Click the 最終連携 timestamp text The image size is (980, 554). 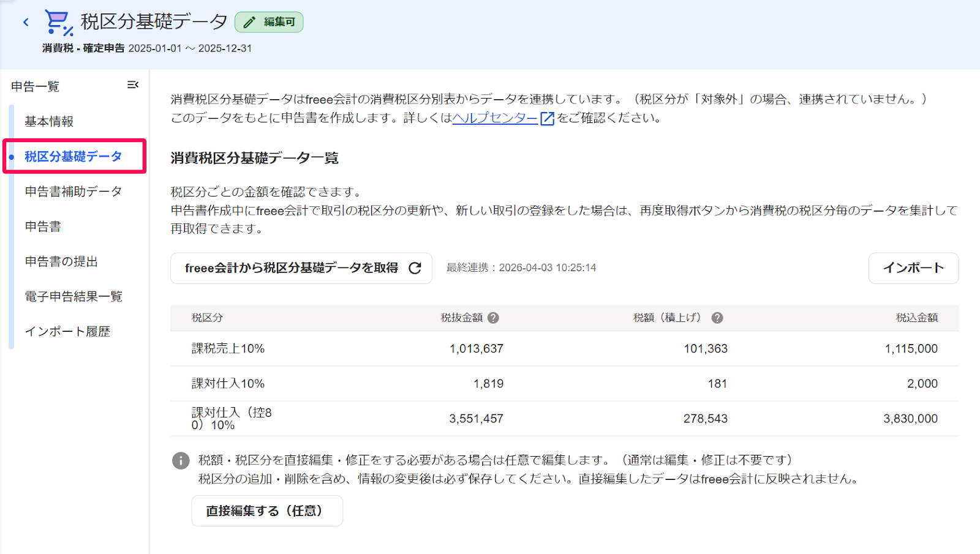521,268
